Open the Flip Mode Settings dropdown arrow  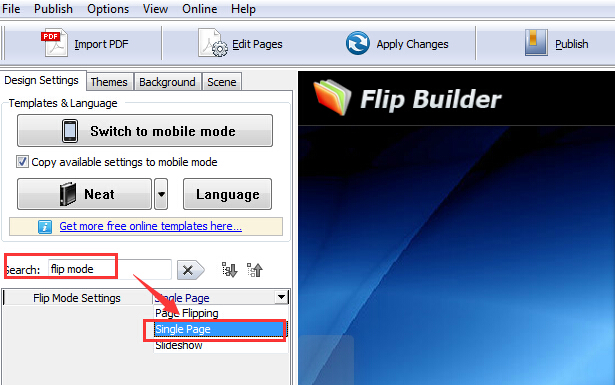click(x=281, y=297)
